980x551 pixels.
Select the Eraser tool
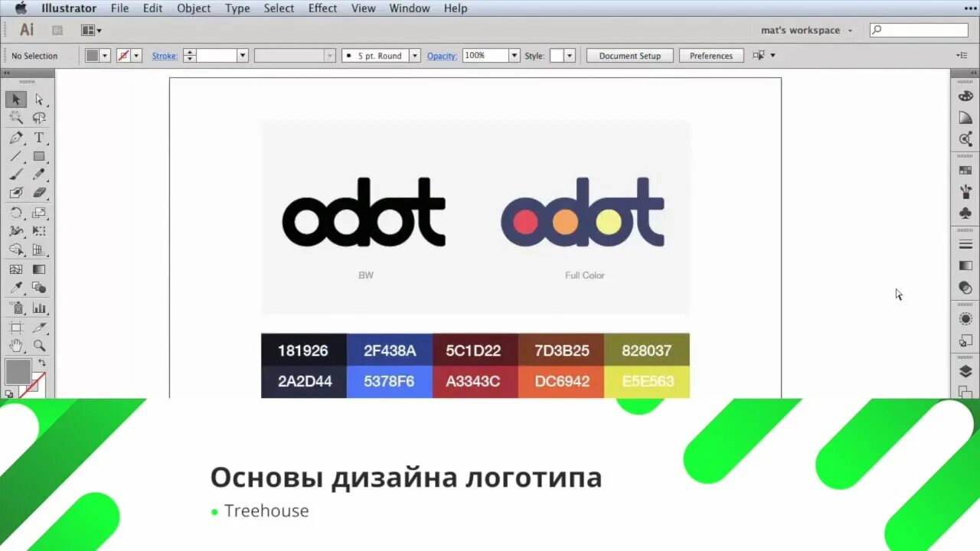point(39,194)
